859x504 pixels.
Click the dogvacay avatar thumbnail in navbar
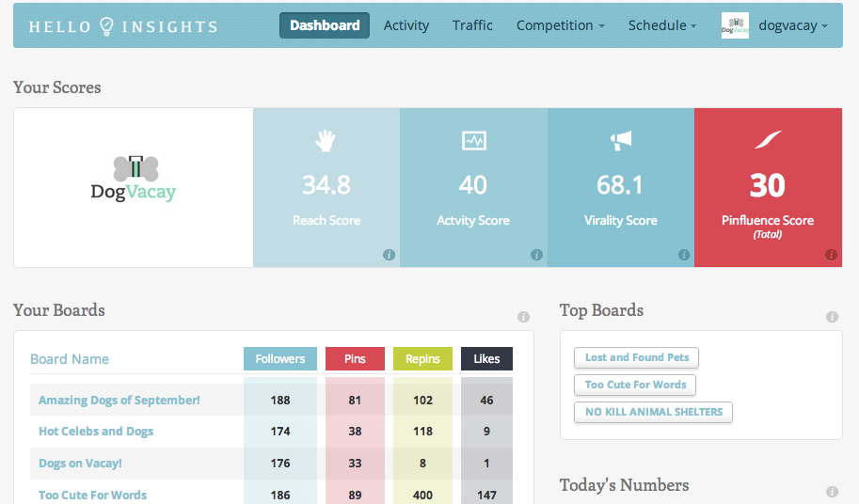pos(735,25)
